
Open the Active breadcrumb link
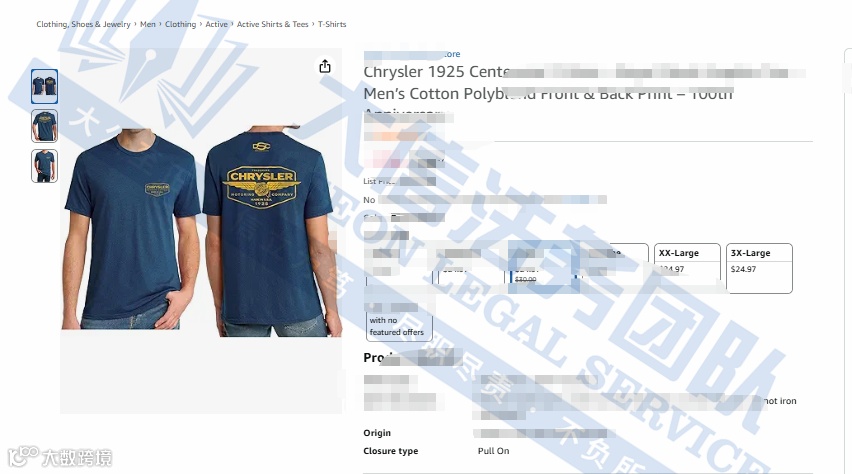pyautogui.click(x=216, y=24)
